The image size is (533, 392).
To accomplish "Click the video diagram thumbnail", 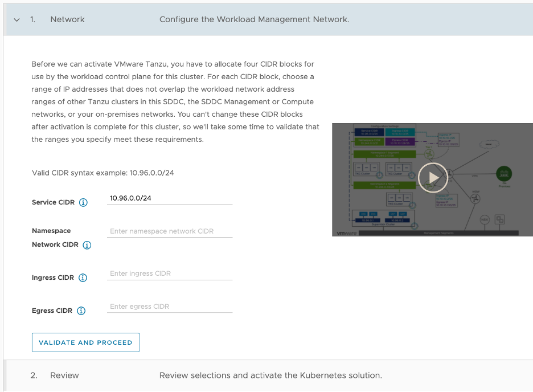I will [x=432, y=179].
